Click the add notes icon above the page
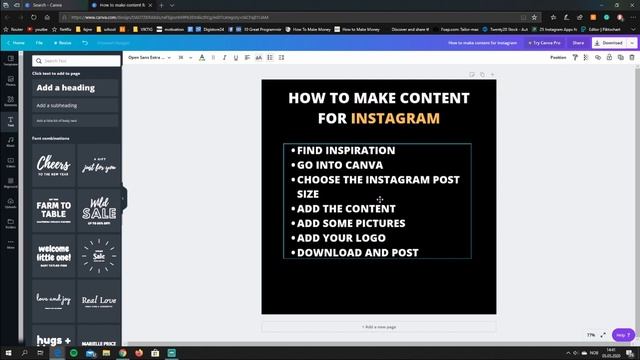This screenshot has width=640, height=360. click(x=472, y=75)
